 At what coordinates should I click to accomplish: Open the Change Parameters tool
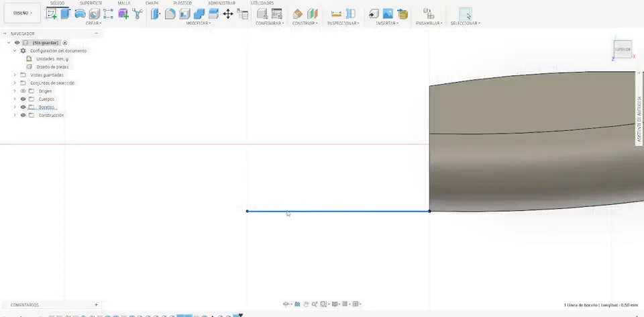coord(243,14)
